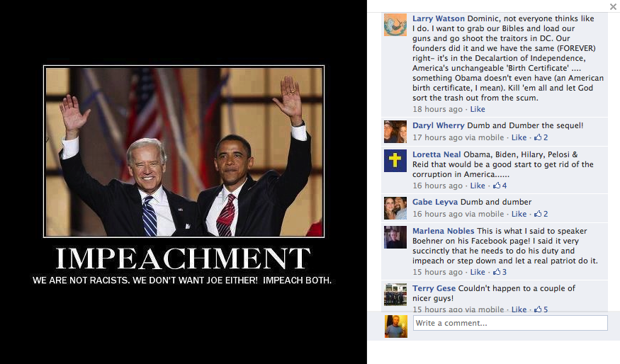
Task: Click the thumbs-up icon on Gabe Leyva's comment
Action: pos(538,213)
